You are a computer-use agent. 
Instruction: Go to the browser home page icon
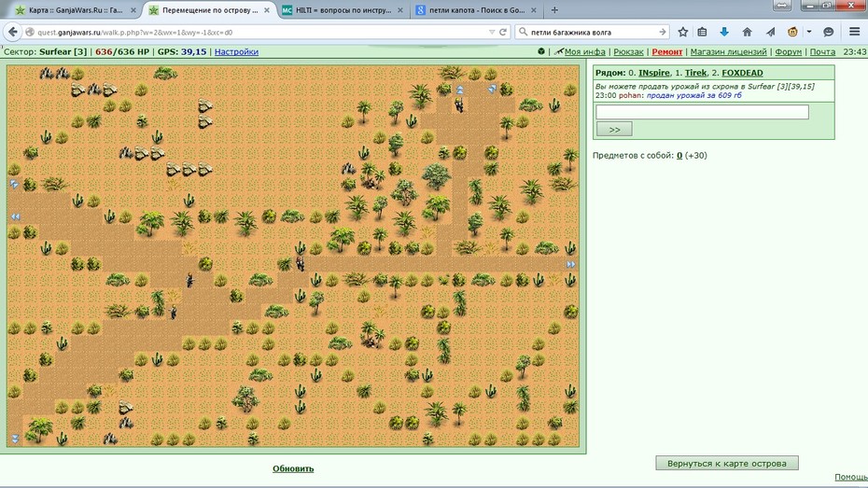(x=747, y=32)
